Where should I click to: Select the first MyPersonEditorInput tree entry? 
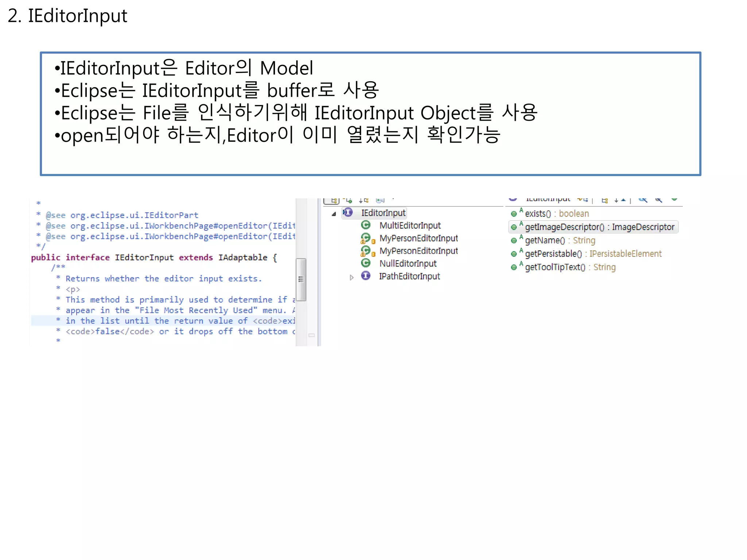(419, 238)
